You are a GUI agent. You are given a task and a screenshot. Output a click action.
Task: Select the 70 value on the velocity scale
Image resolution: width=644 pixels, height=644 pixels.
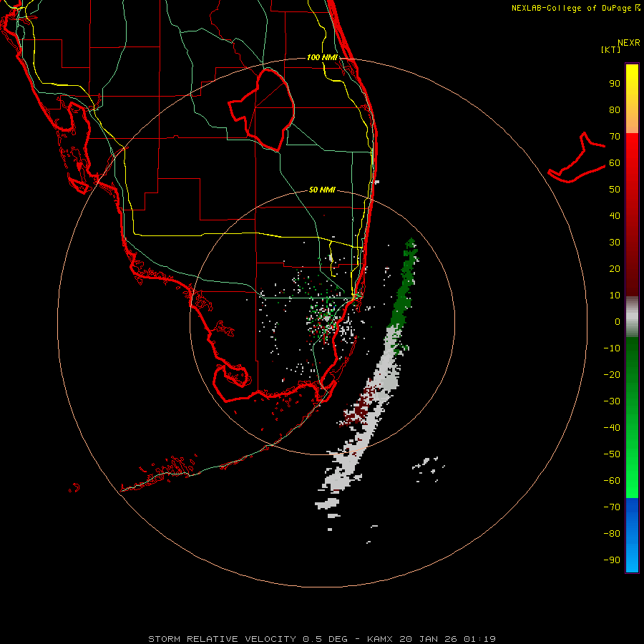(615, 137)
